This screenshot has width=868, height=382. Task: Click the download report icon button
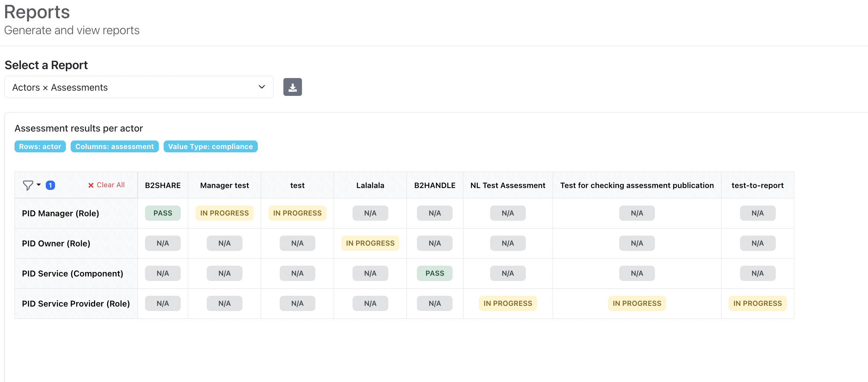tap(292, 87)
